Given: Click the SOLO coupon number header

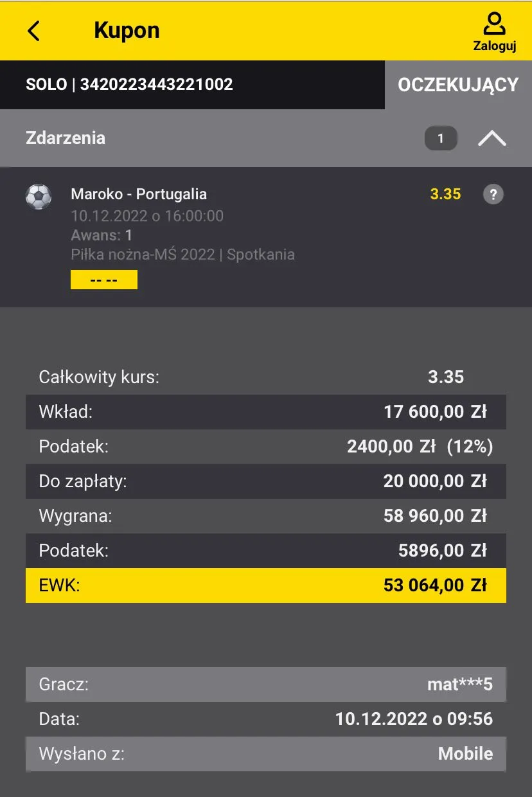Looking at the screenshot, I should tap(129, 85).
